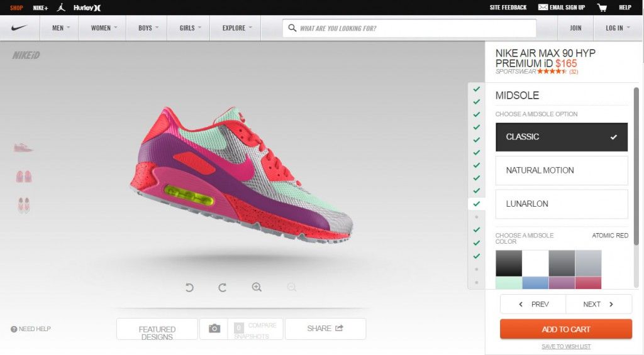Open the Hurley brand link
Image resolution: width=644 pixels, height=355 pixels.
pyautogui.click(x=87, y=8)
